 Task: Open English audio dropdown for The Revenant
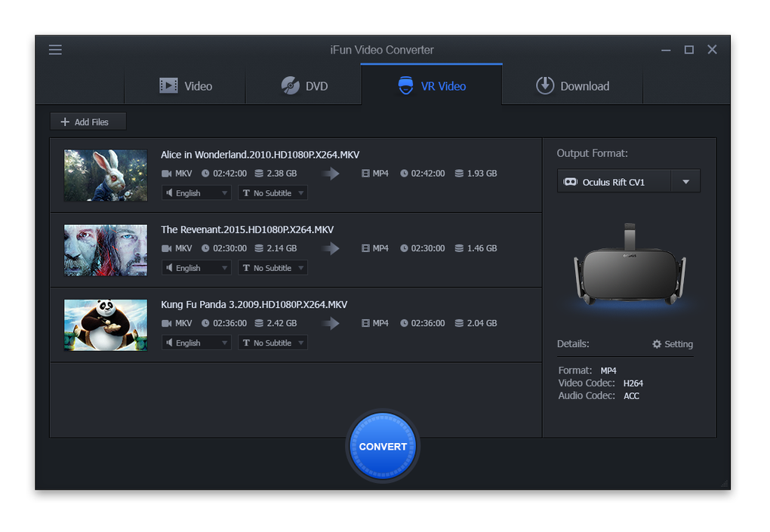[x=196, y=268]
